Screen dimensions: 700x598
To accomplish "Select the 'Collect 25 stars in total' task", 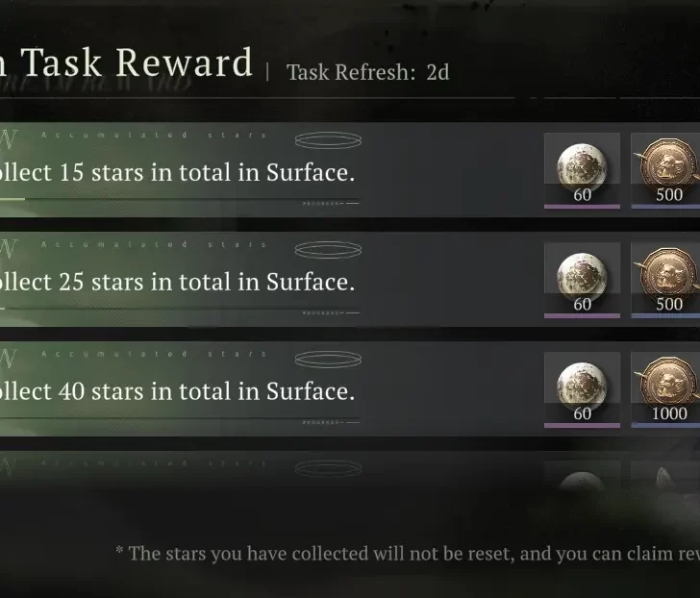I will (177, 283).
